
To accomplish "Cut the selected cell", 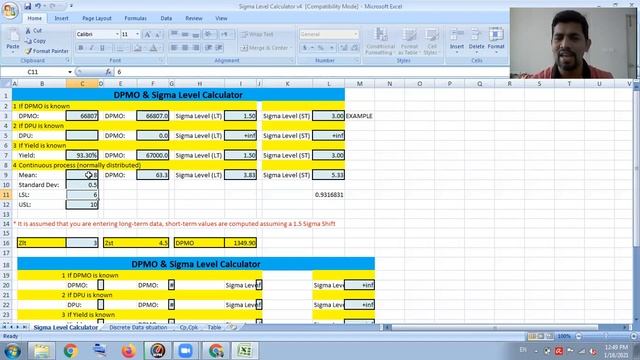I will pyautogui.click(x=33, y=31).
